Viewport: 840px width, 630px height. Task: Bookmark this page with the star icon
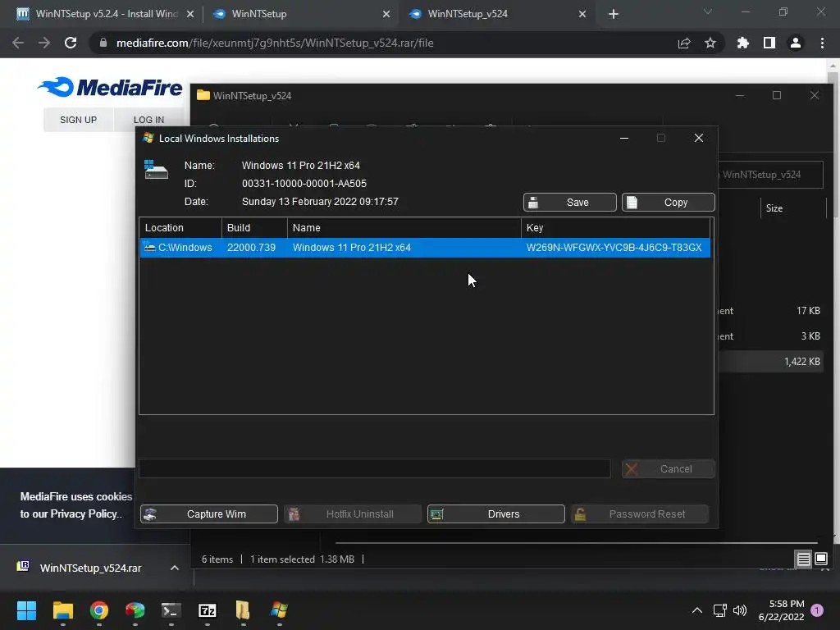click(710, 43)
